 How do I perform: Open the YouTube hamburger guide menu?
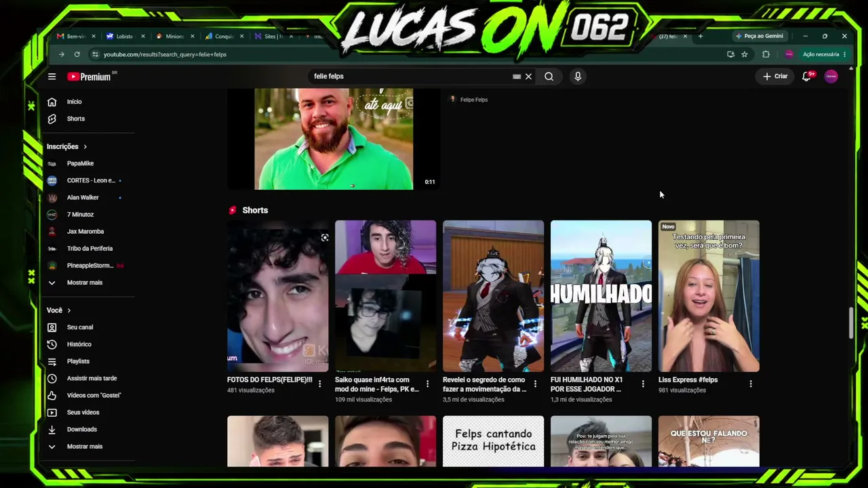click(x=52, y=77)
